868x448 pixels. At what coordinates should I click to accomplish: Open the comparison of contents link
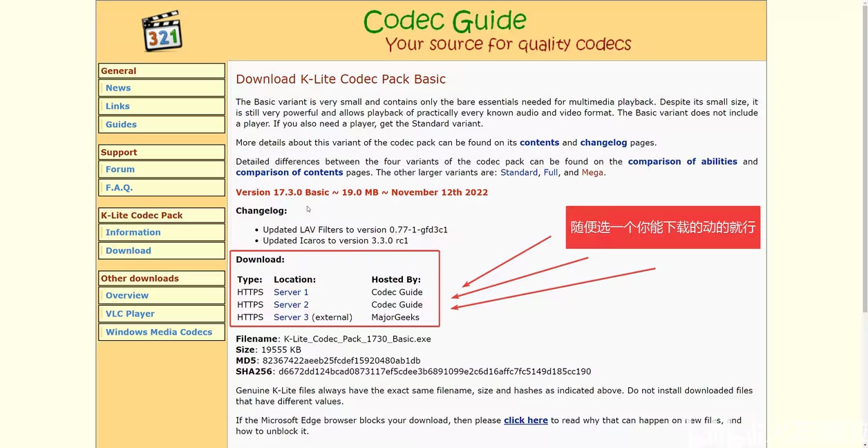[289, 173]
